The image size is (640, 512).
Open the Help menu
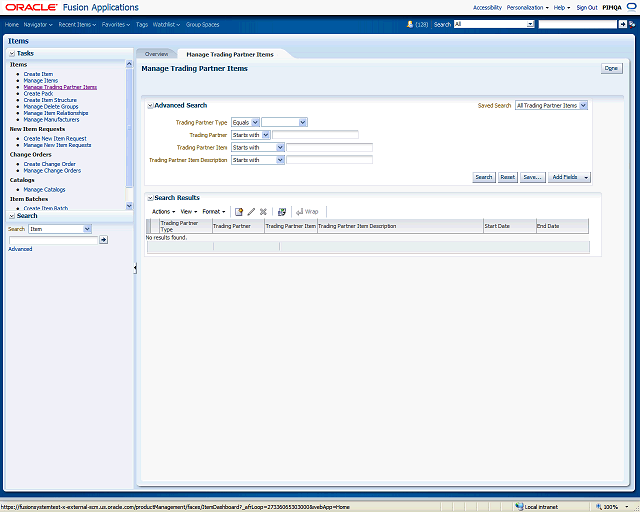tap(562, 7)
